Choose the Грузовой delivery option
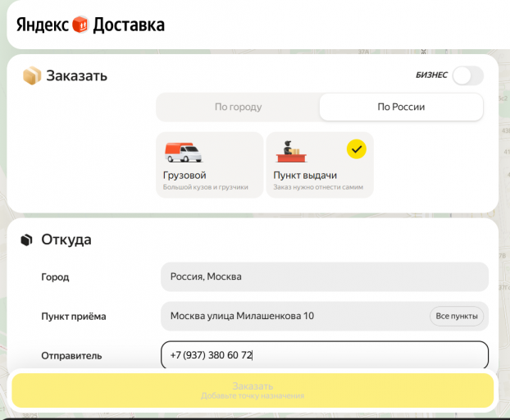Screen dimensions: 510x420 [x=210, y=165]
